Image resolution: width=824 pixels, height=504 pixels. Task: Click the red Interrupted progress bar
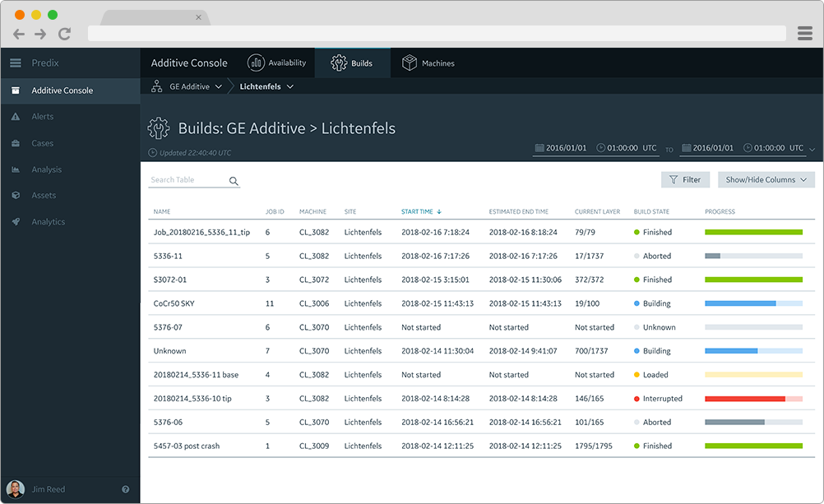[x=753, y=399]
